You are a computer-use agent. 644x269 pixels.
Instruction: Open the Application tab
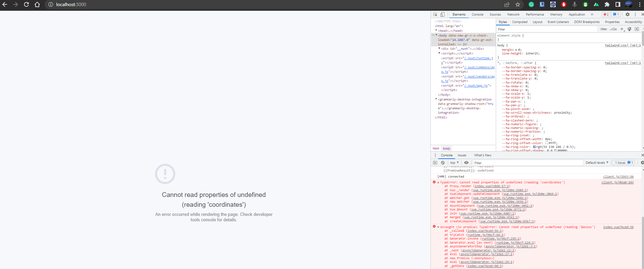577,15
